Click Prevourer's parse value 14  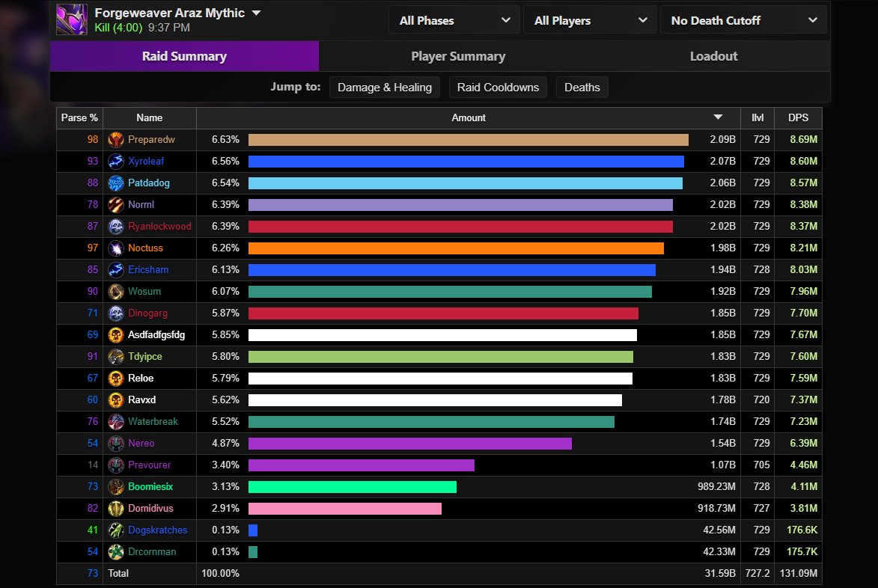[92, 465]
